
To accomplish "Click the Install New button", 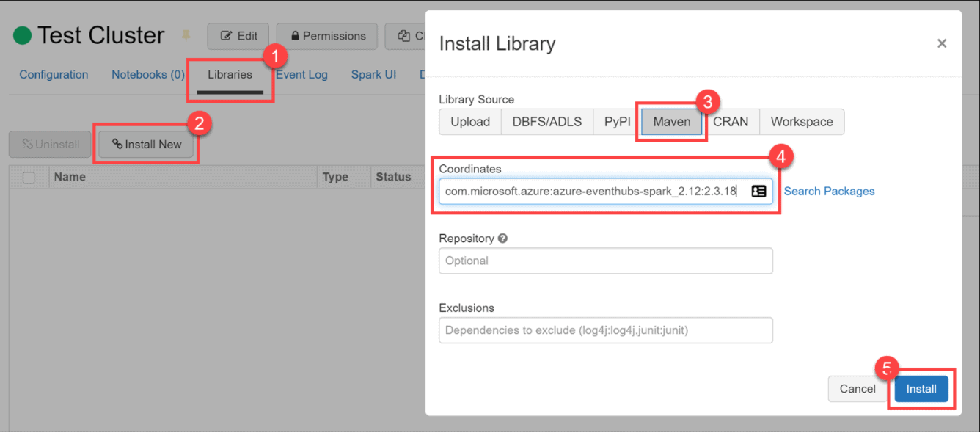I will (147, 145).
